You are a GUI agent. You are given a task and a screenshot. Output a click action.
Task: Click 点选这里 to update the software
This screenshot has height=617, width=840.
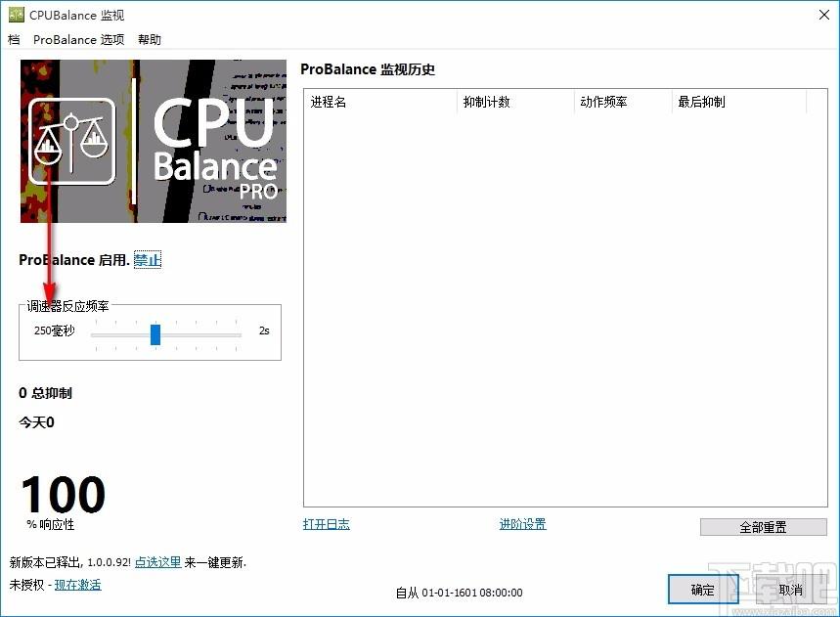point(157,562)
